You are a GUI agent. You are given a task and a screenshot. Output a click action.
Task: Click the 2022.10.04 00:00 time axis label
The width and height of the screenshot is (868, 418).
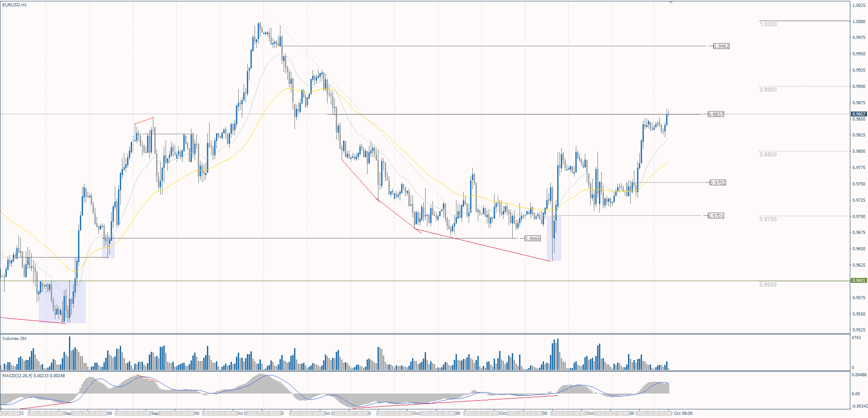pos(220,413)
